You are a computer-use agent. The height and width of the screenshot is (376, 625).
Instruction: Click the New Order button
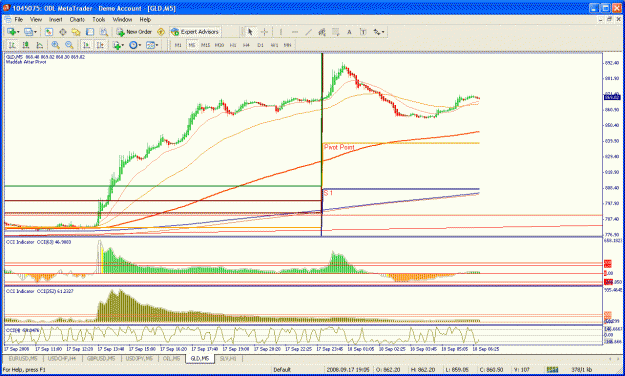point(134,32)
